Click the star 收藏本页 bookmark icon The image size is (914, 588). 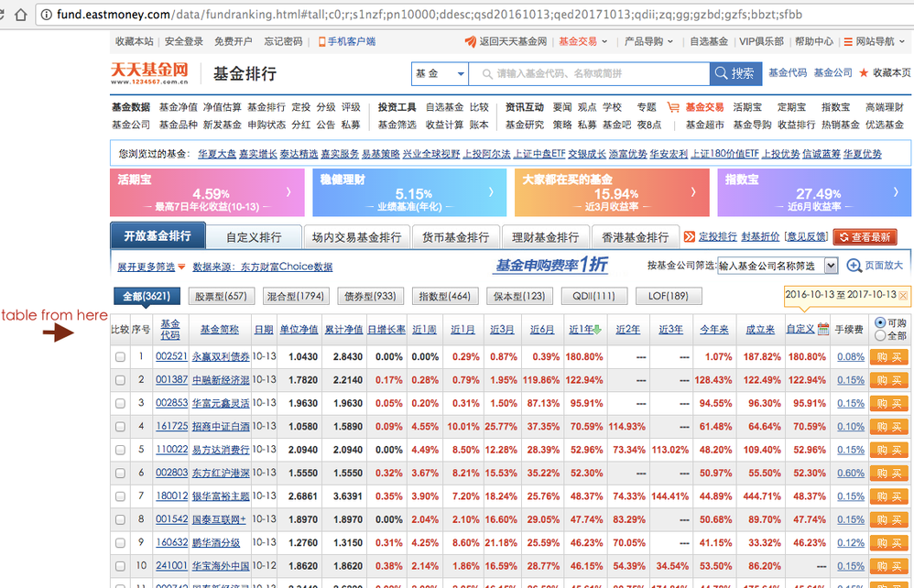tap(864, 73)
